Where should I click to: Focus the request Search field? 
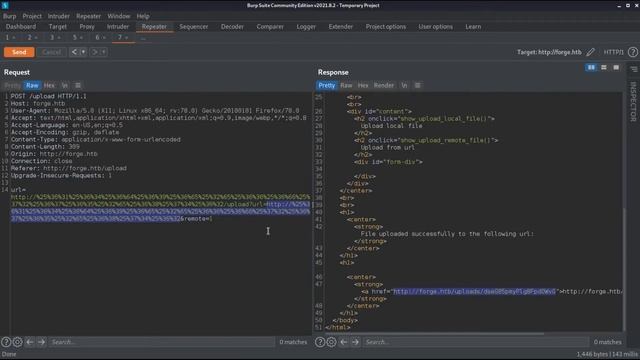(x=162, y=342)
